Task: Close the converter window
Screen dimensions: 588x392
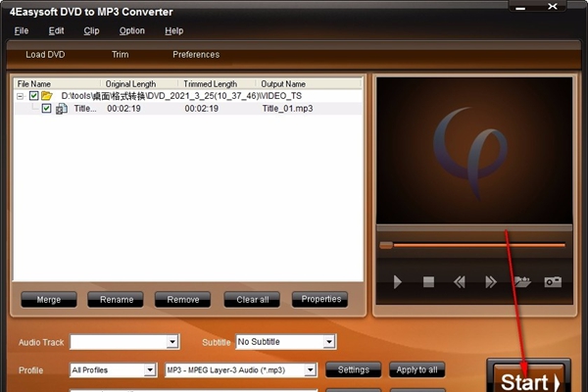Action: (553, 7)
